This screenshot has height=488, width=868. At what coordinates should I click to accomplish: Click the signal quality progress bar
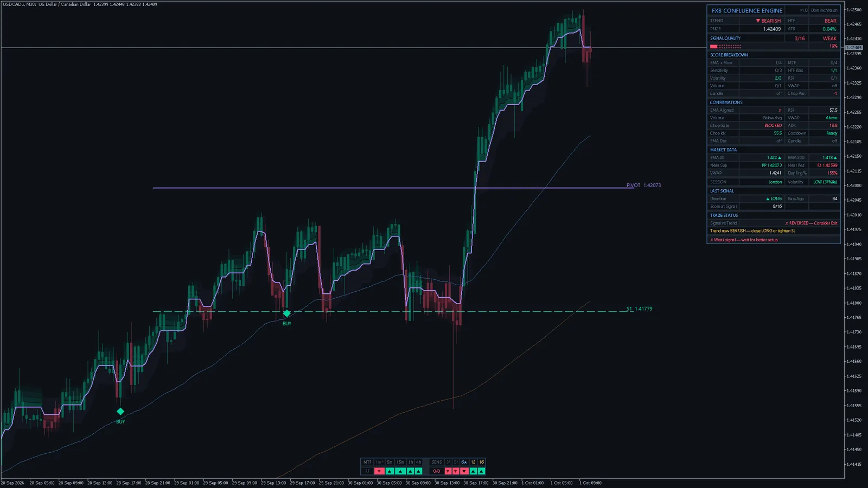tap(725, 47)
